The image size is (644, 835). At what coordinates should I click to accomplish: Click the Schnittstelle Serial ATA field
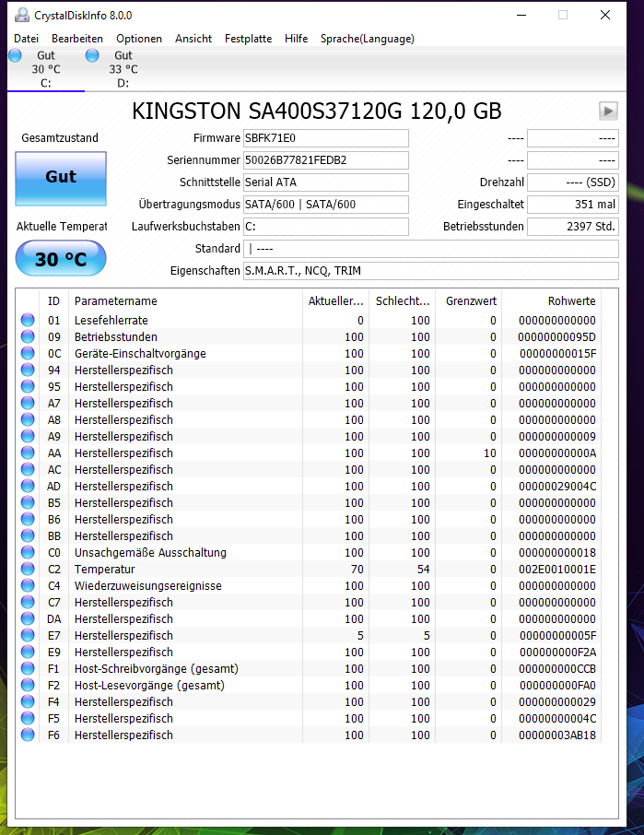coord(326,182)
